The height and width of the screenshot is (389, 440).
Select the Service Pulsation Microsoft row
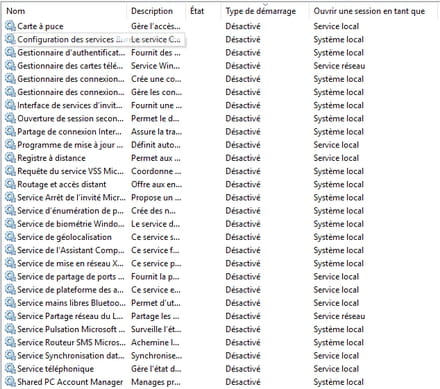click(220, 329)
